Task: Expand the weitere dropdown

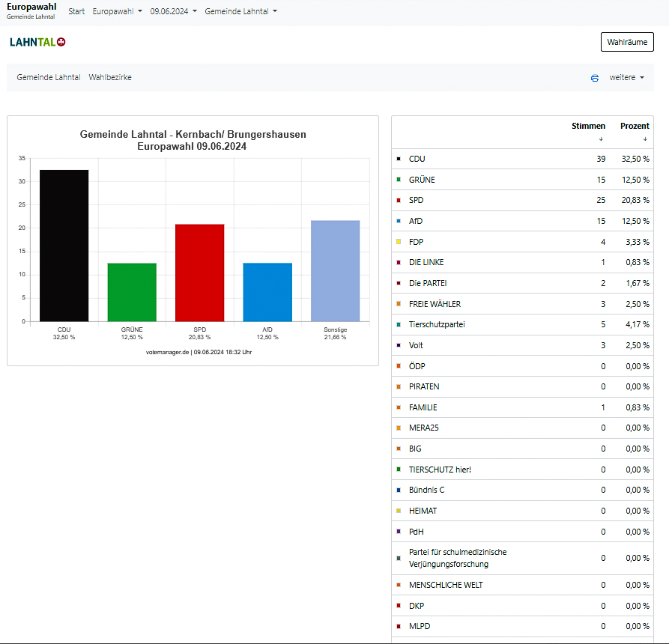Action: [627, 78]
